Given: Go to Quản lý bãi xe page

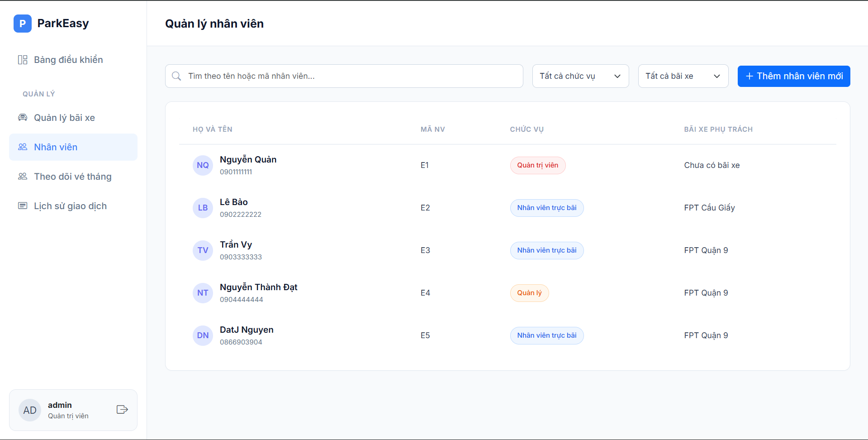Looking at the screenshot, I should [x=64, y=118].
